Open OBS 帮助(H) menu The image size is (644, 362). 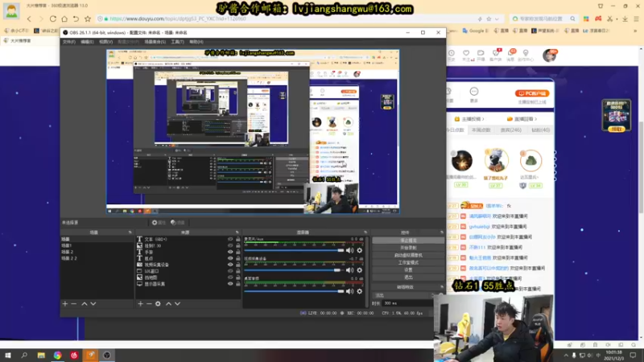[x=196, y=42]
